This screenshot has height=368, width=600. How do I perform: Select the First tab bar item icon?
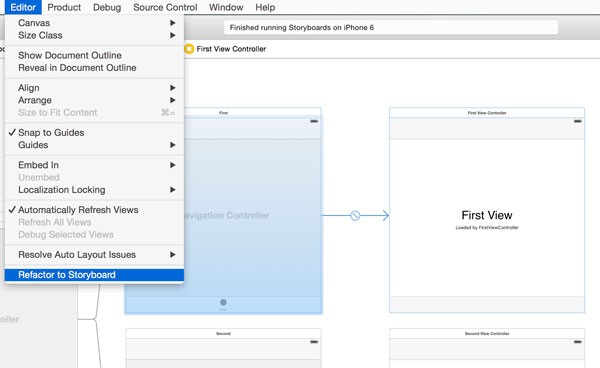223,302
